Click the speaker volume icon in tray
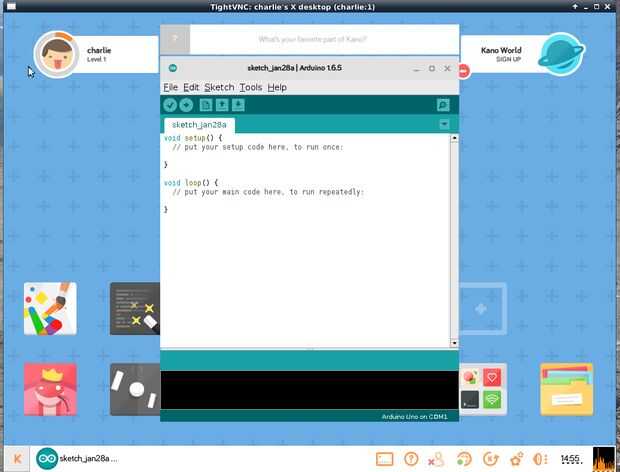The width and height of the screenshot is (620, 472). tap(540, 459)
